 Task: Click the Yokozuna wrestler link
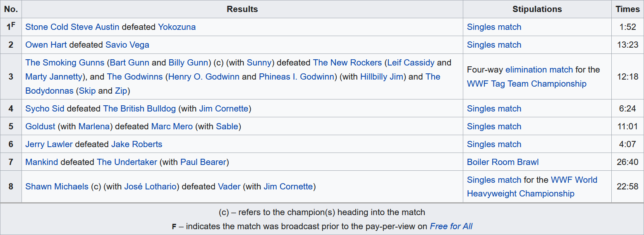point(177,27)
